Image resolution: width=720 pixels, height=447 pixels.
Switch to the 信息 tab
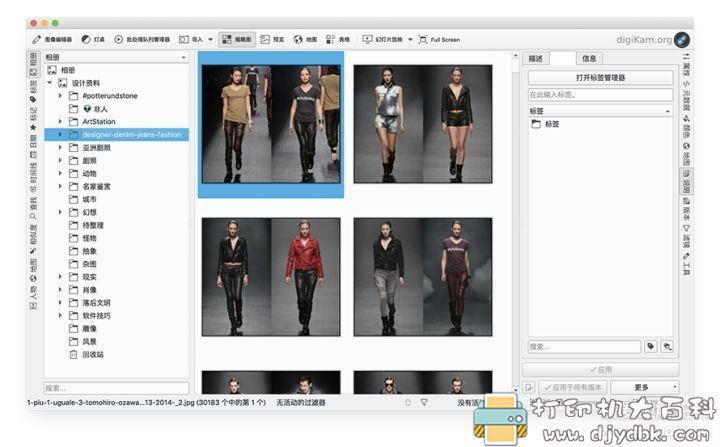(x=589, y=58)
